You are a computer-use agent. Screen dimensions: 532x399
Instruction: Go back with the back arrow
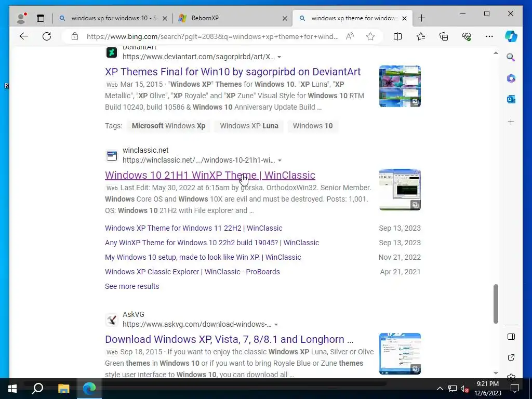(x=24, y=36)
